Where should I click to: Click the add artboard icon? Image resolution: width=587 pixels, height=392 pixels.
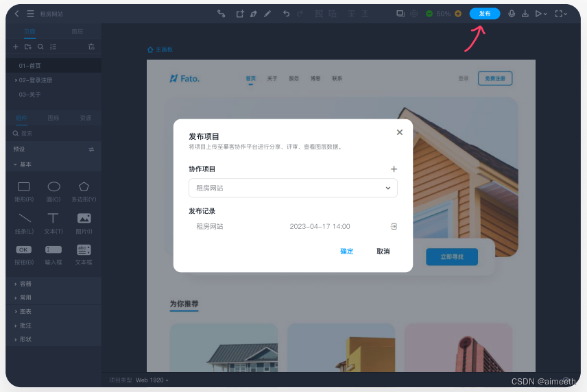click(240, 14)
